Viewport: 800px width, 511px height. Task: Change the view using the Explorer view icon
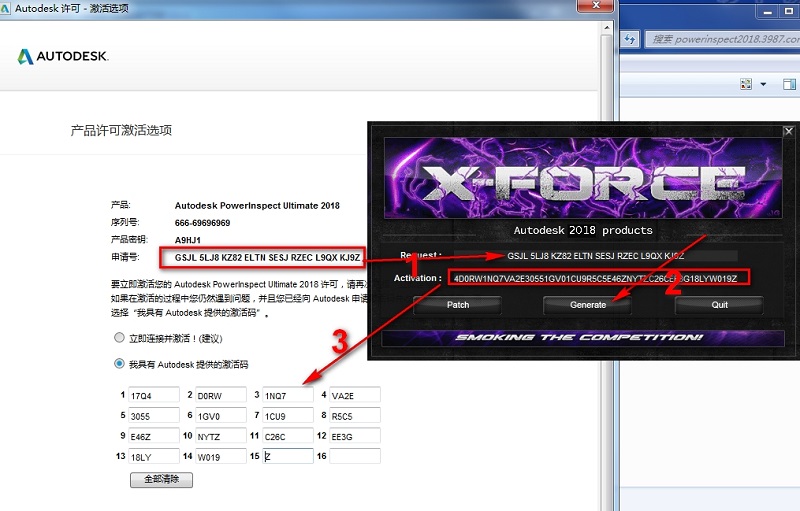coord(746,84)
